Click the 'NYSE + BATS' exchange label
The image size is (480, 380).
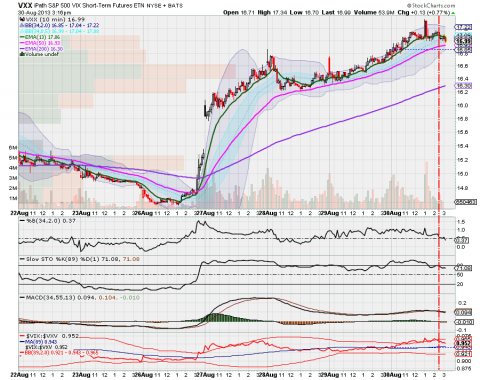[165, 6]
